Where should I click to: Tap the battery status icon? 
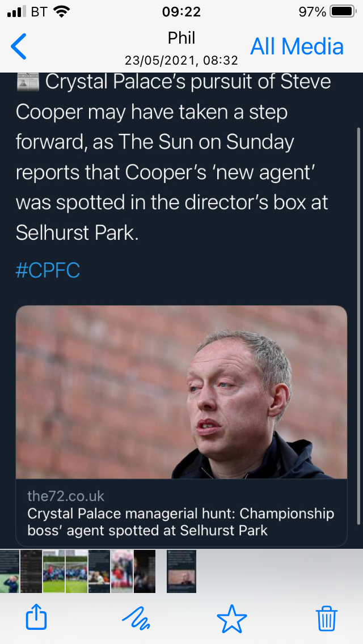point(343,11)
